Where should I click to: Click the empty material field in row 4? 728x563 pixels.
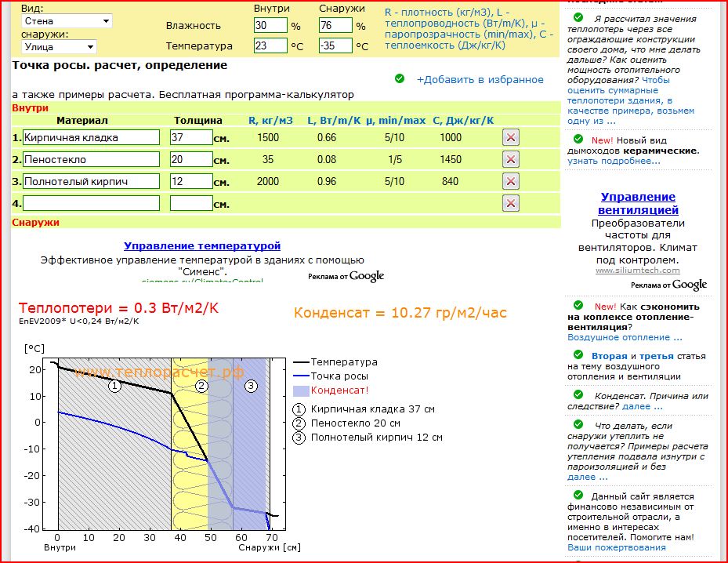point(91,203)
